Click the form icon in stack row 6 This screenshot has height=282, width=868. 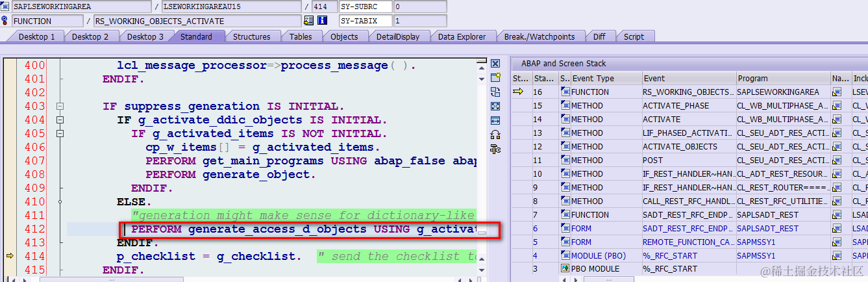point(565,228)
